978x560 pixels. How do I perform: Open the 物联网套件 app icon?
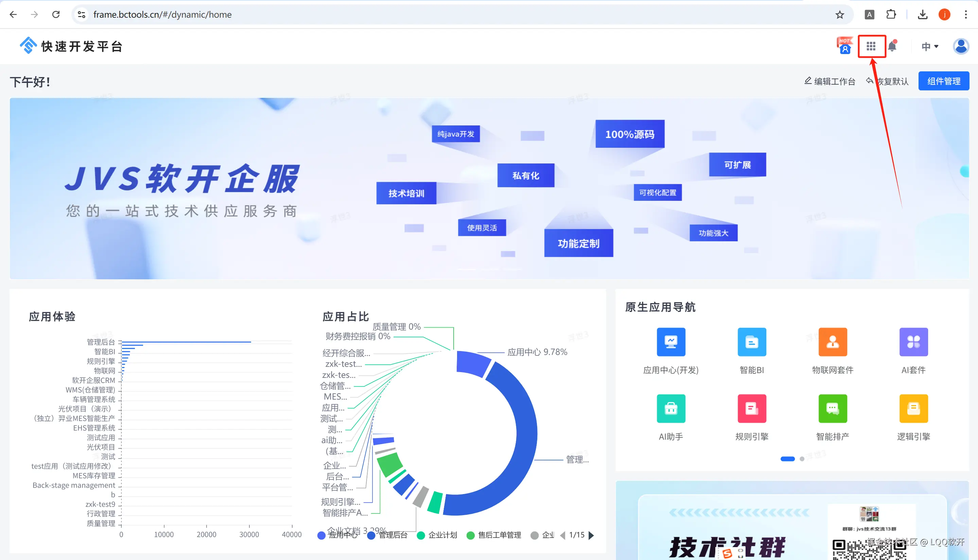(833, 342)
